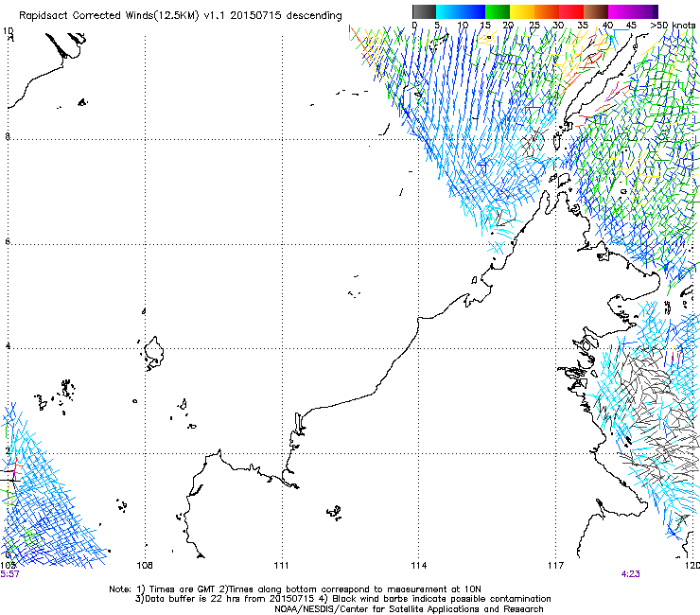Viewport: 700px width, 615px height.
Task: Click the '>50 knots' legend label
Action: (673, 26)
